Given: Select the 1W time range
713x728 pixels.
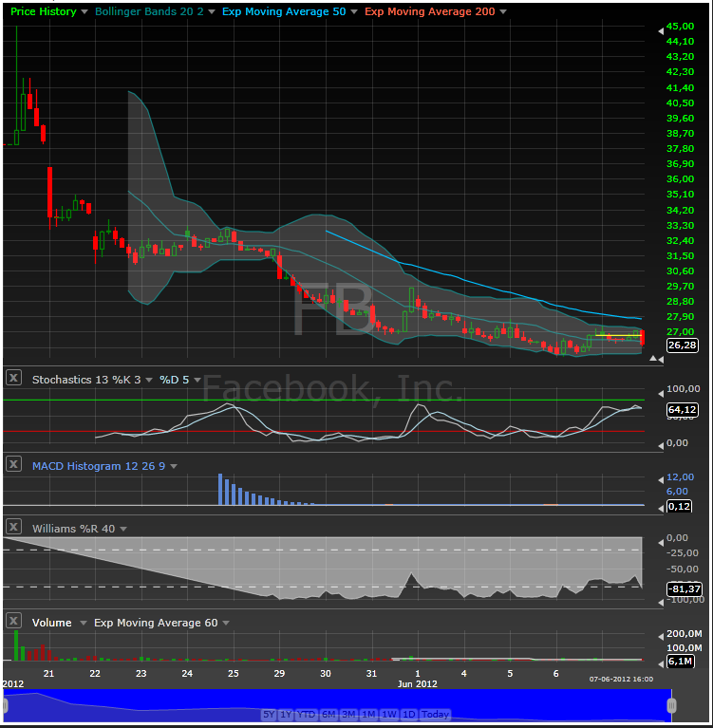Looking at the screenshot, I should point(389,714).
